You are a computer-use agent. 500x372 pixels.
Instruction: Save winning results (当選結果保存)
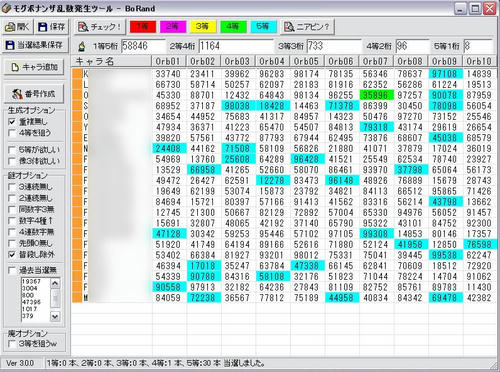pyautogui.click(x=35, y=45)
